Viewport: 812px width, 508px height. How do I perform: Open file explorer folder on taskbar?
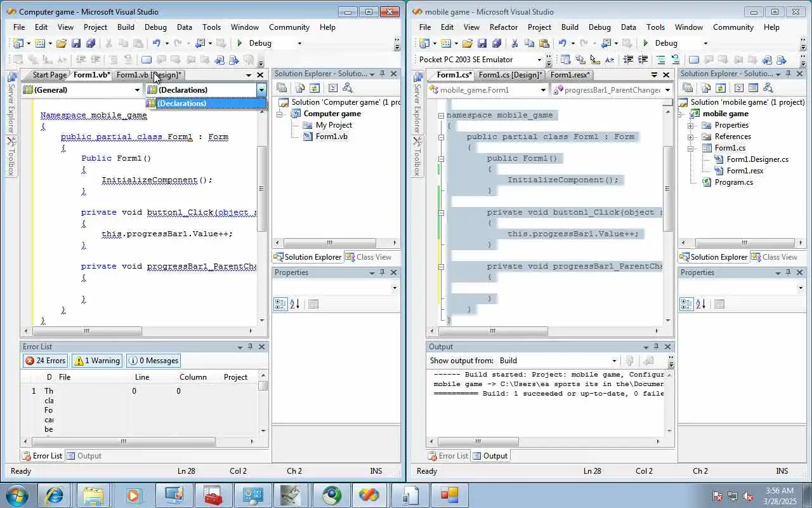click(93, 495)
